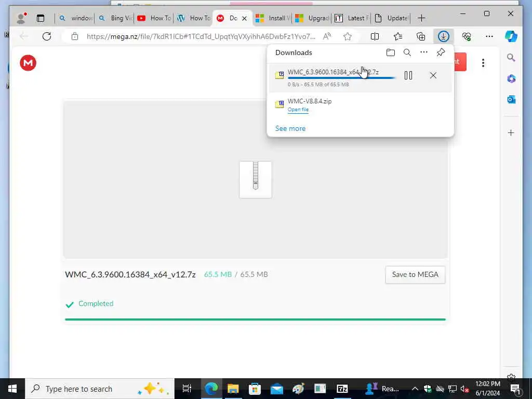
Task: Open Mail app from taskbar
Action: click(x=276, y=389)
